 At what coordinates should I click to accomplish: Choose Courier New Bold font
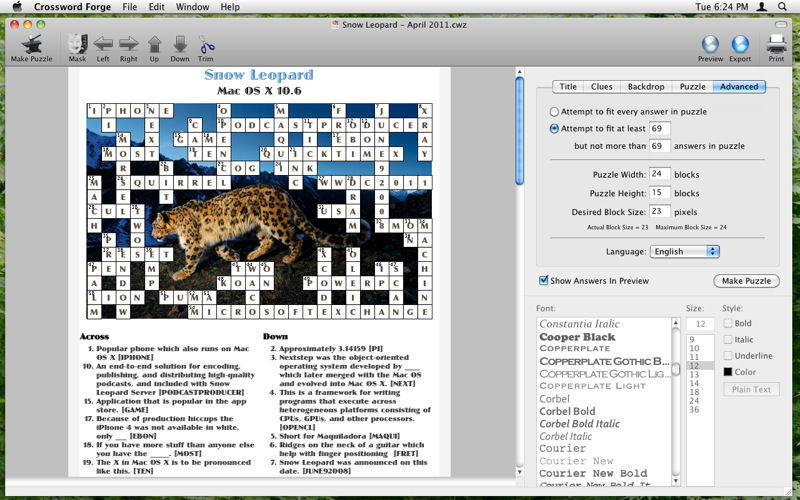593,473
